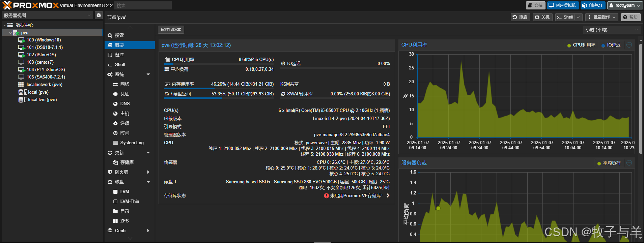Viewport: 644px width, 243px height.
Task: Open local (pve) storage
Action: 38,92
